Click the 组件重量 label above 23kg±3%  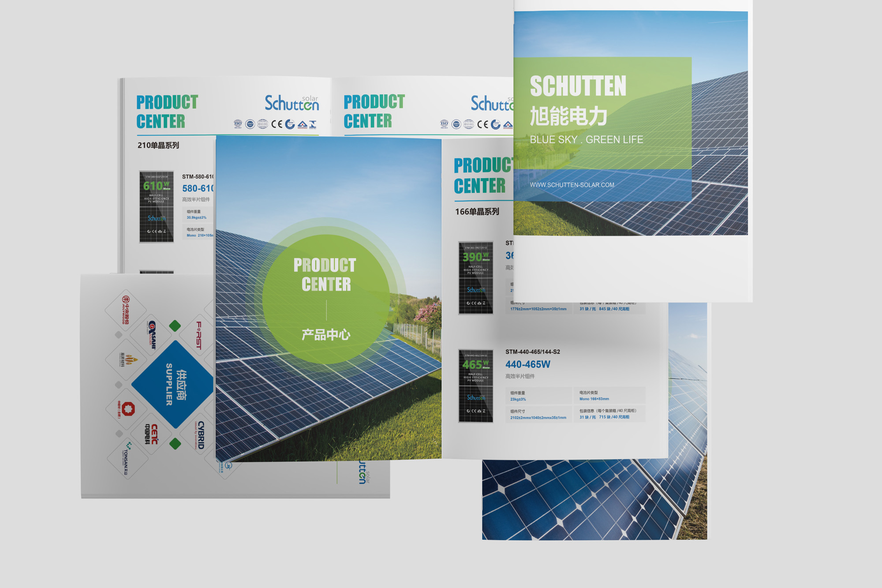517,393
